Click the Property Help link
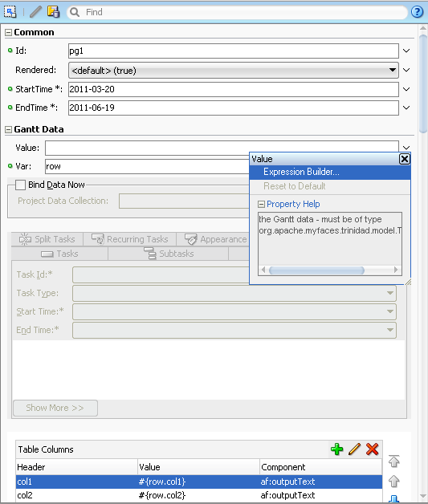Viewport: 428px width, 504px height. point(293,204)
